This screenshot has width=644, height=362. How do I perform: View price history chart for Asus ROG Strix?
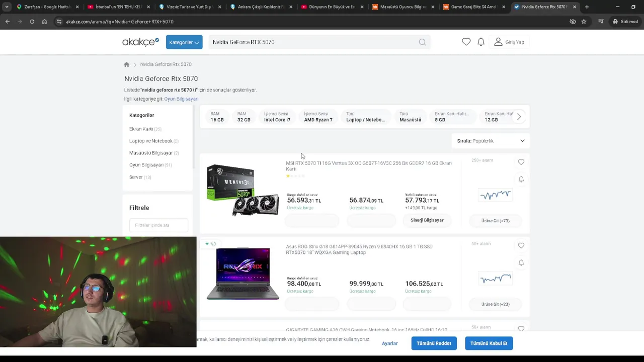tap(496, 279)
